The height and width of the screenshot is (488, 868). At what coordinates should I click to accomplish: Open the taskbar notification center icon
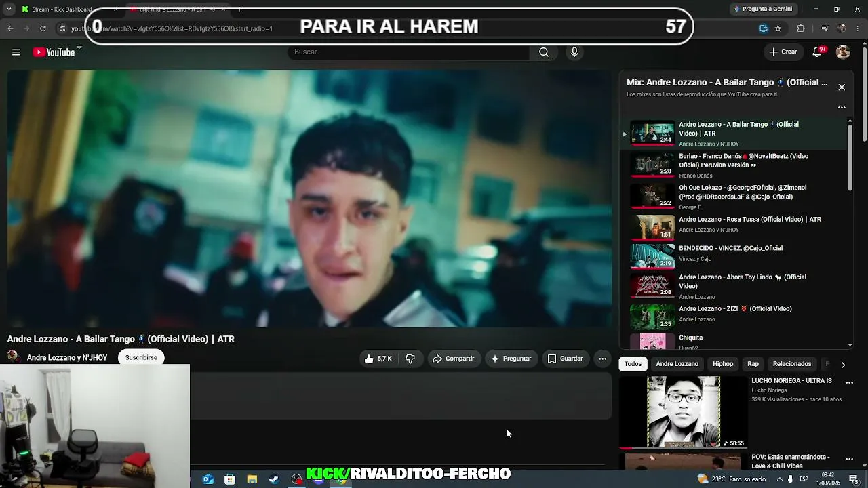[854, 479]
